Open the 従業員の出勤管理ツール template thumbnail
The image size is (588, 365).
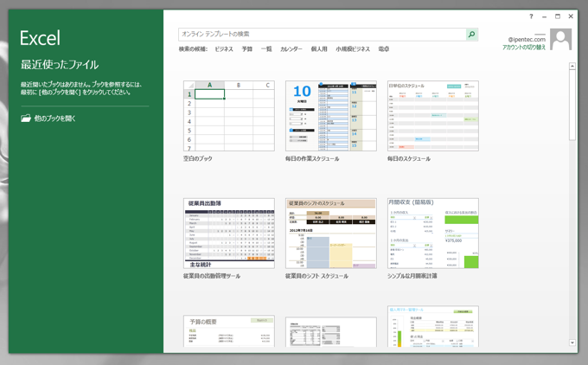point(229,234)
